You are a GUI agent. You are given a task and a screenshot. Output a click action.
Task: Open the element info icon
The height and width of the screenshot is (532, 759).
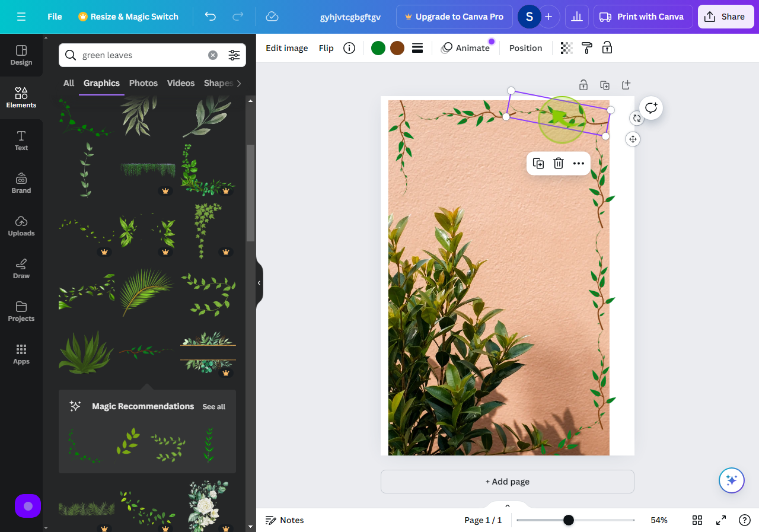[349, 48]
